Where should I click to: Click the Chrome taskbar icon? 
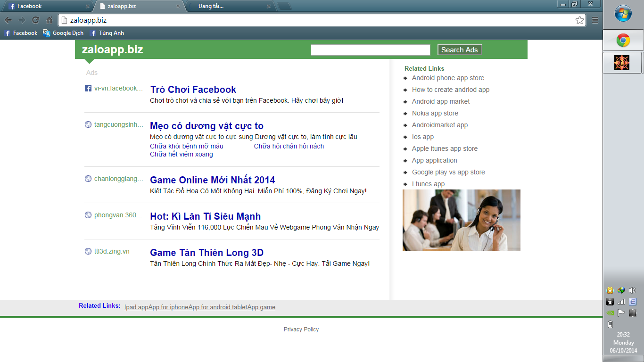point(623,41)
